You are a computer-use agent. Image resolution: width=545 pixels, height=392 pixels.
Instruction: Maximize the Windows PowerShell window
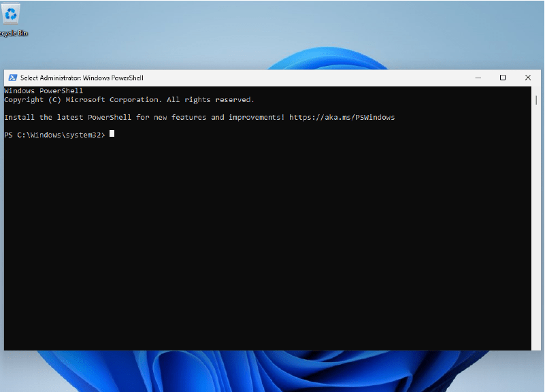coord(503,78)
